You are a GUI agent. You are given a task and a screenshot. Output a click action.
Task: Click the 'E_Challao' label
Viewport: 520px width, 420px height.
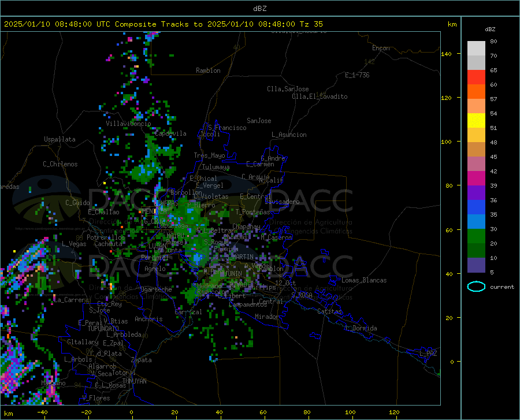point(103,212)
